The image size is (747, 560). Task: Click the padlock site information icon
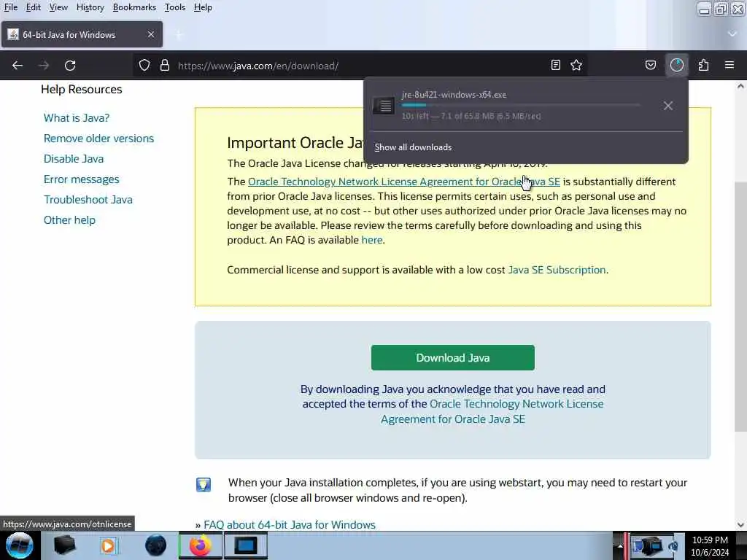(x=165, y=65)
